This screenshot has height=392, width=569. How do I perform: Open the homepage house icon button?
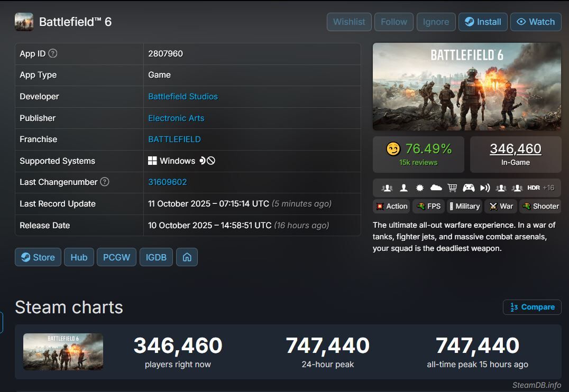coord(187,257)
